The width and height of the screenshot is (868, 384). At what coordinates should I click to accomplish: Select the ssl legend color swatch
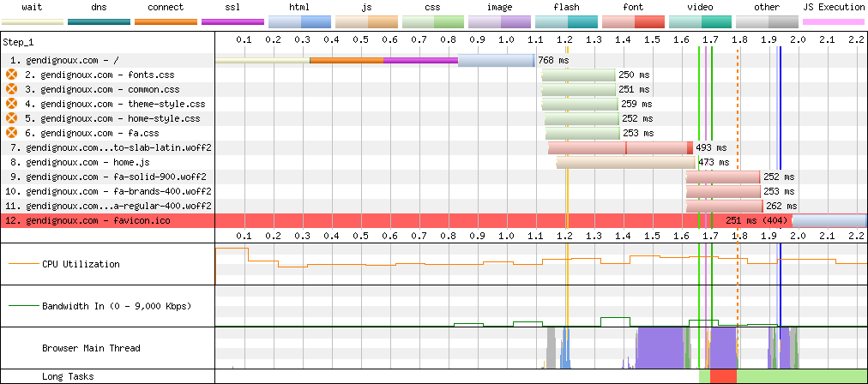[x=232, y=21]
